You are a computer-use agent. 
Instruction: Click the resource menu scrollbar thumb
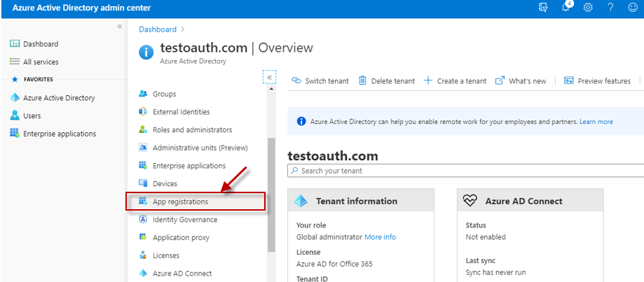coord(271,195)
